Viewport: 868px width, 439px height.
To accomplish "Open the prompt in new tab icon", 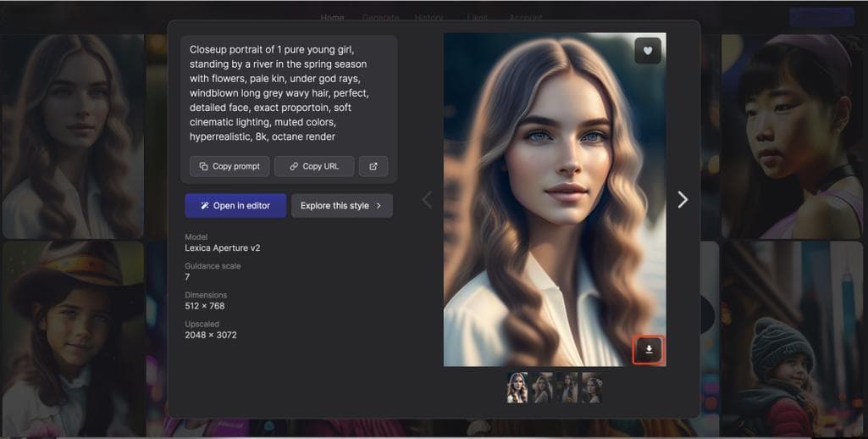I will 373,166.
